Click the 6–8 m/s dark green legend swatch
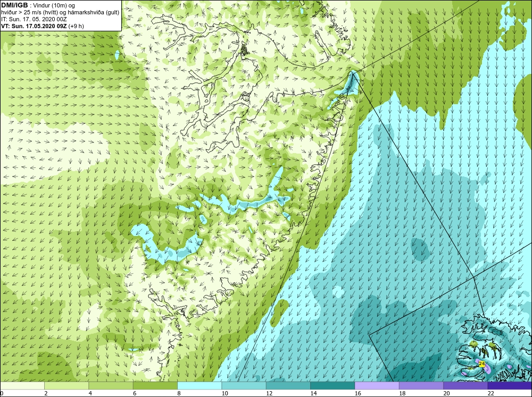This screenshot has width=532, height=397. [155, 386]
